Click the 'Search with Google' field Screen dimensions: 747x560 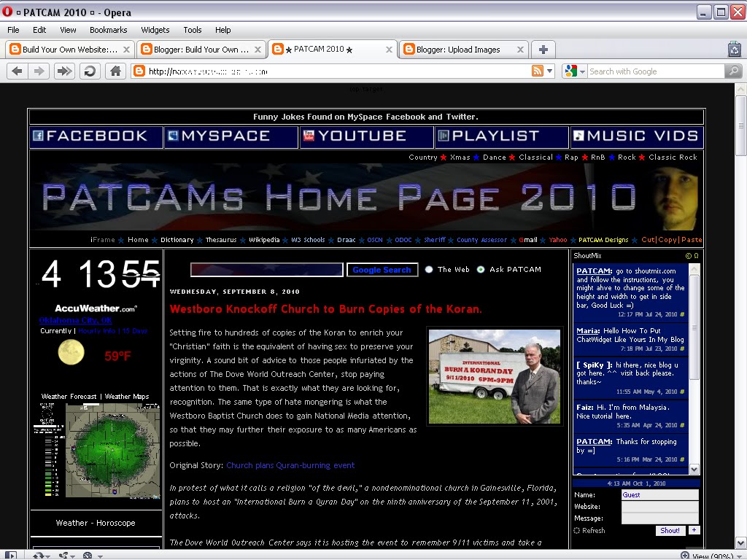click(x=656, y=71)
